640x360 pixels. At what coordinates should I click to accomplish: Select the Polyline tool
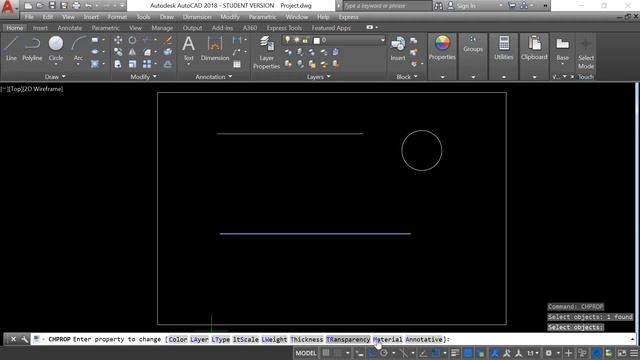[x=32, y=48]
